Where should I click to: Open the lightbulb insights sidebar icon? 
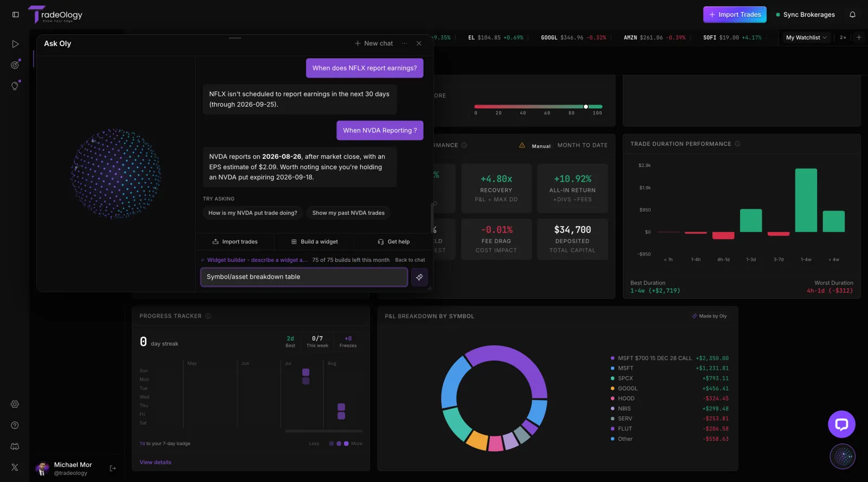(x=15, y=85)
